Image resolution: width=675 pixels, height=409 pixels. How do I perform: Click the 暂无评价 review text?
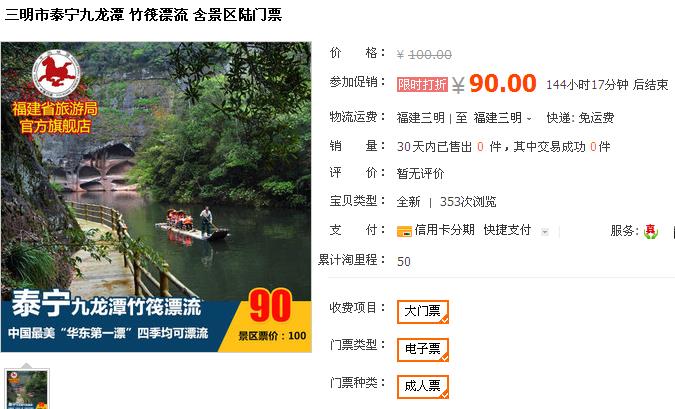click(420, 174)
